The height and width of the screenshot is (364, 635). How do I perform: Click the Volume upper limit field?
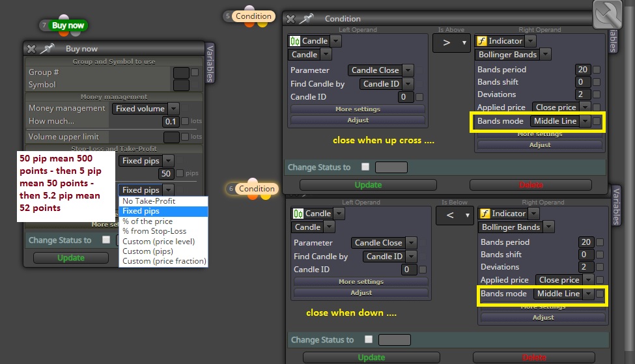click(x=171, y=137)
